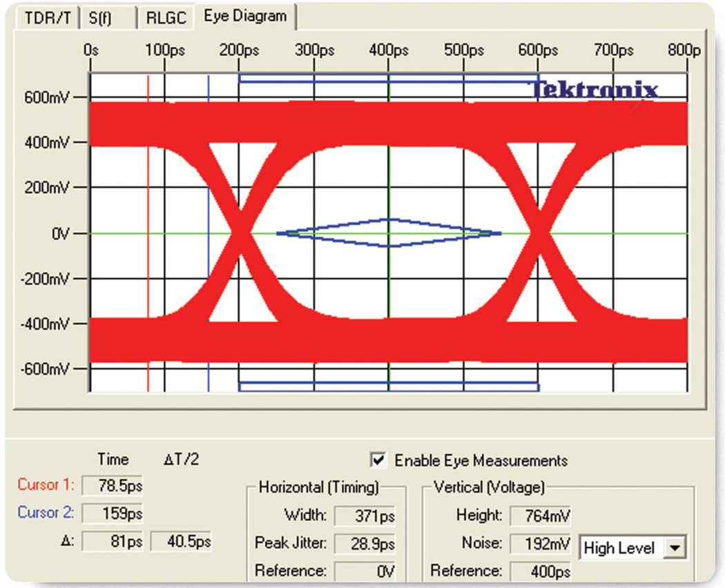Uncheck Enable Eye Measurements checkbox

pos(378,460)
